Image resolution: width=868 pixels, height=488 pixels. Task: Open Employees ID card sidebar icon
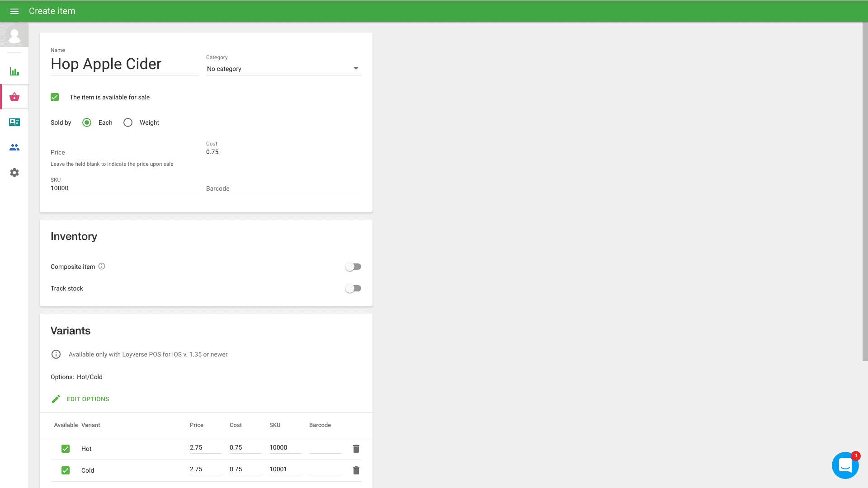14,122
